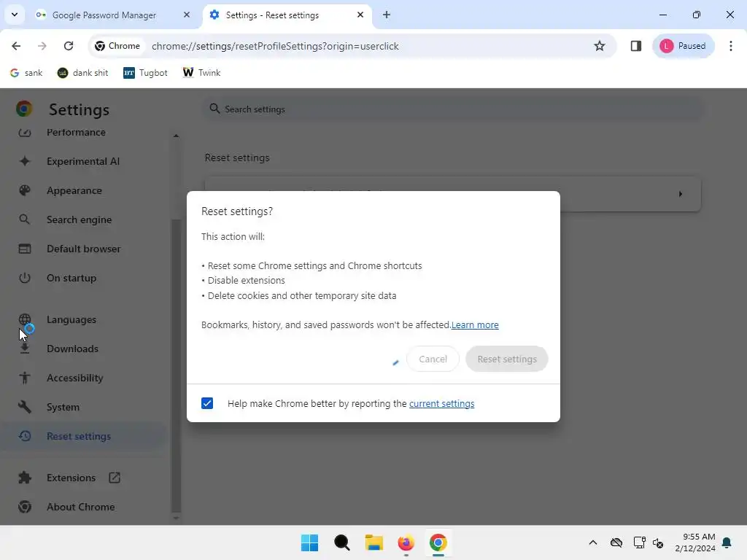Close the Google Password Manager tab
Viewport: 747px width, 560px height.
click(x=186, y=15)
